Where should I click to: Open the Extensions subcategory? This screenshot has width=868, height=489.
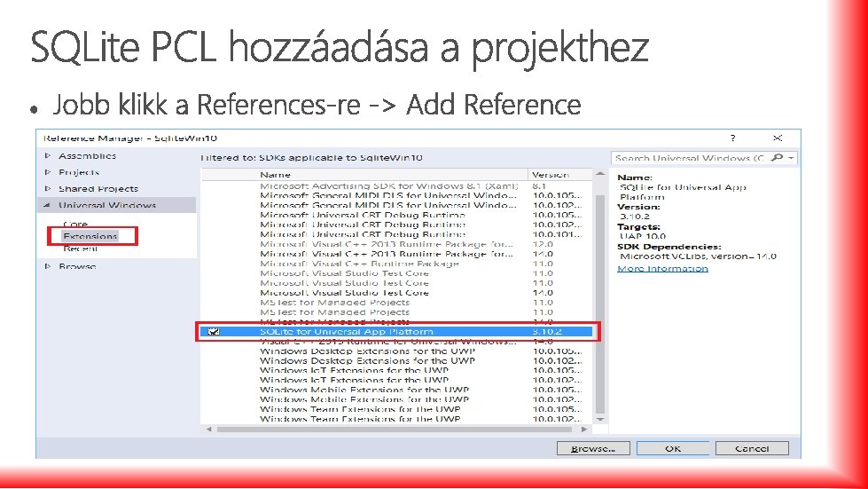point(90,236)
